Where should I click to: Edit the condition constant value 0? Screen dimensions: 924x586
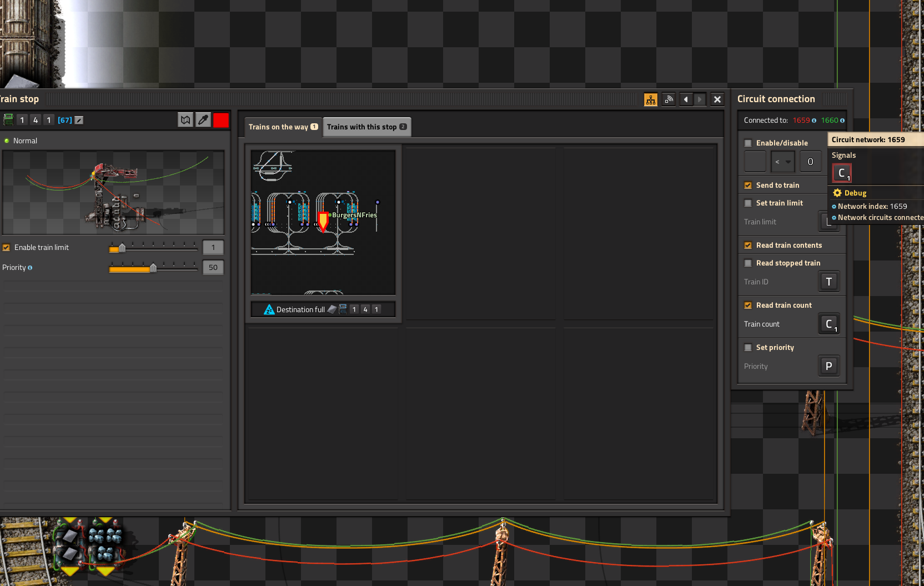(810, 162)
